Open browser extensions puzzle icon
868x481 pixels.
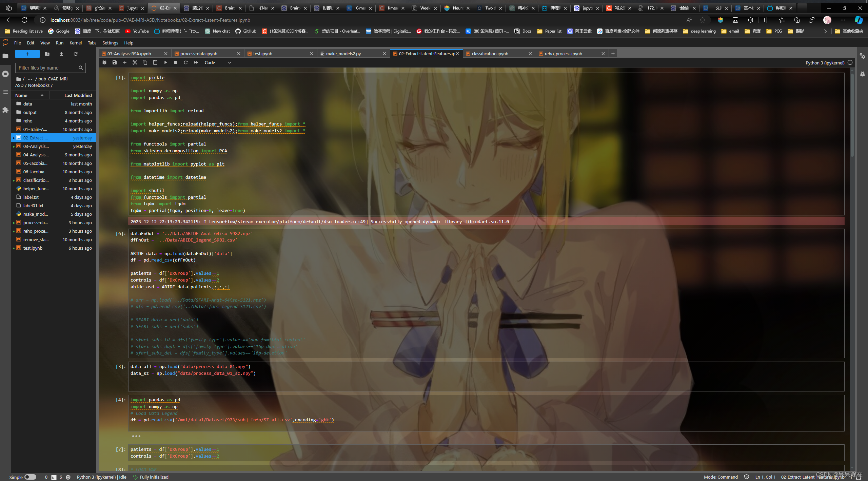point(750,20)
